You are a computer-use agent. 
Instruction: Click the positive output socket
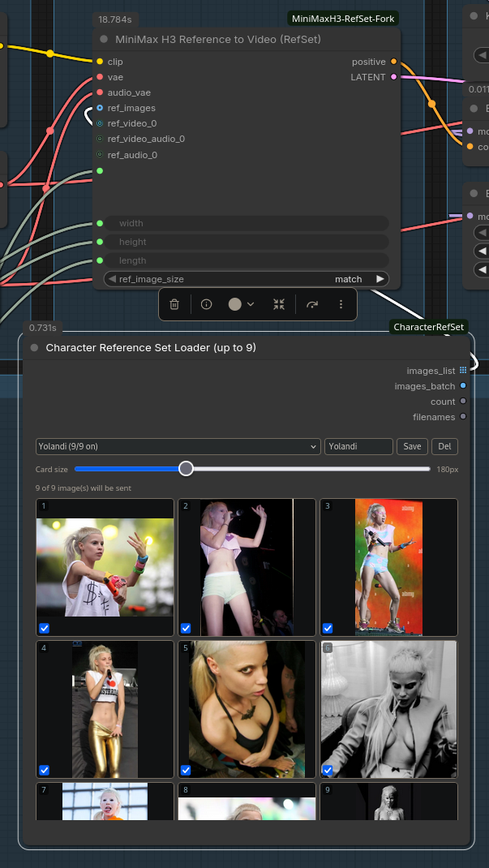coord(393,62)
